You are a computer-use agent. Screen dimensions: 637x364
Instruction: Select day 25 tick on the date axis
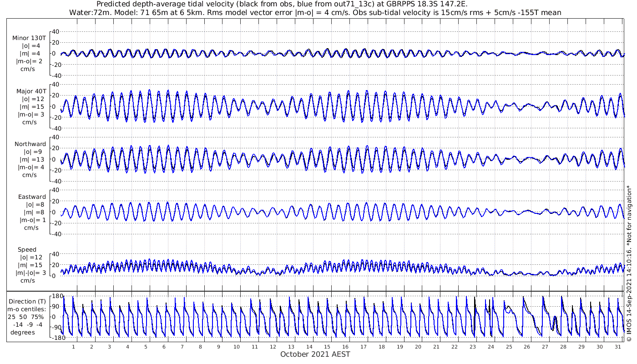click(x=509, y=346)
